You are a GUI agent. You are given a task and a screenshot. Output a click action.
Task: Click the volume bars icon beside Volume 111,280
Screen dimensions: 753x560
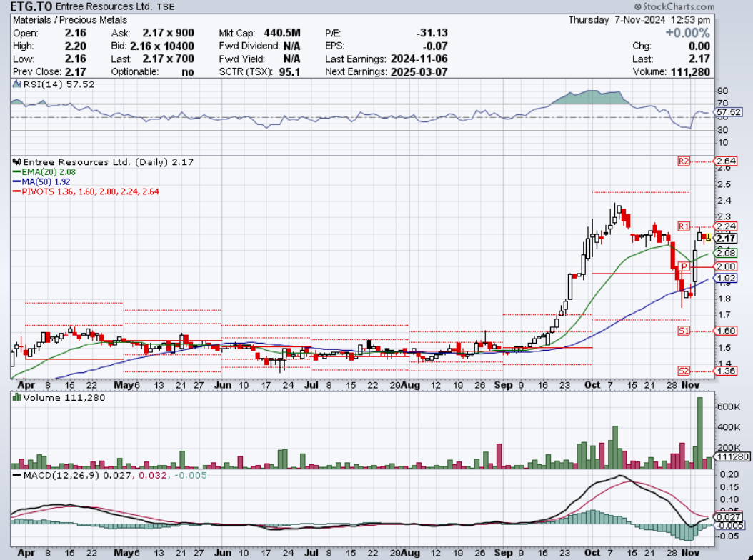17,397
